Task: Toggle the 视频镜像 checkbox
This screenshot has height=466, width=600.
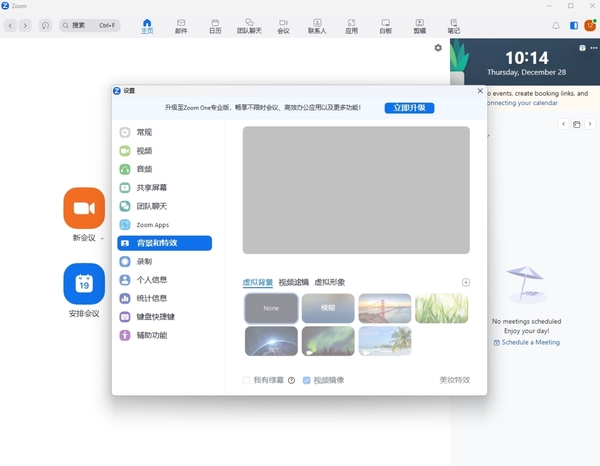Action: [x=307, y=380]
